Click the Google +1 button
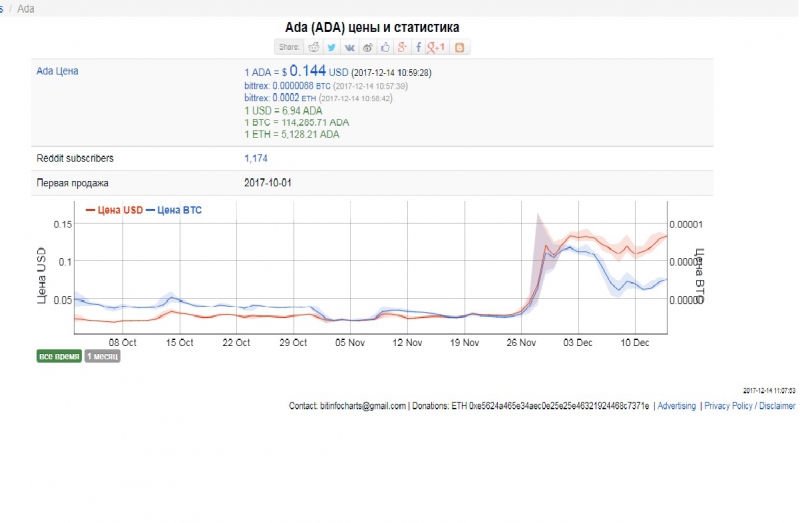 [436, 47]
